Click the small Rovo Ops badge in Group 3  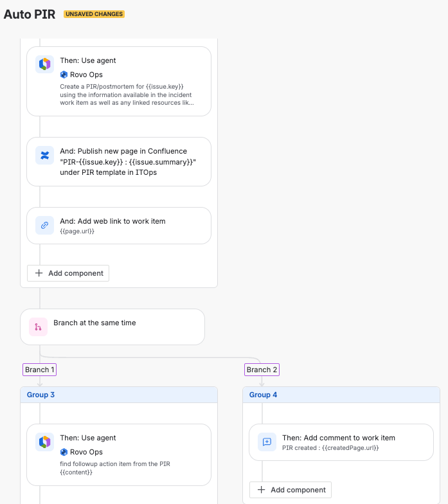(x=64, y=452)
